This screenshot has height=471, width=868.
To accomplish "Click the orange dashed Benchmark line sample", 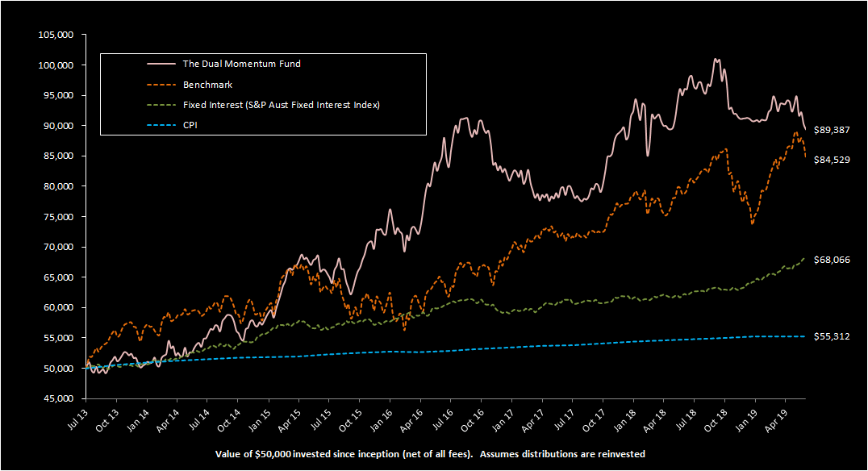I will click(x=161, y=84).
